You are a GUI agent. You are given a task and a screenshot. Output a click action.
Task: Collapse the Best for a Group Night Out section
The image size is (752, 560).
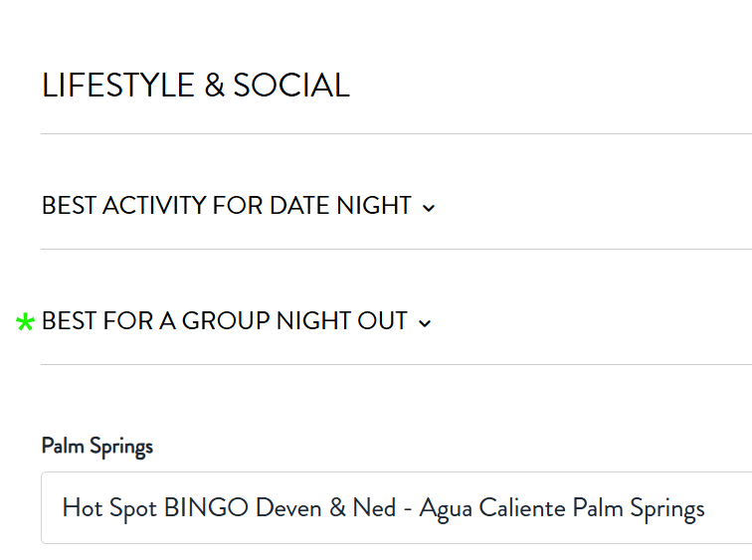225,321
